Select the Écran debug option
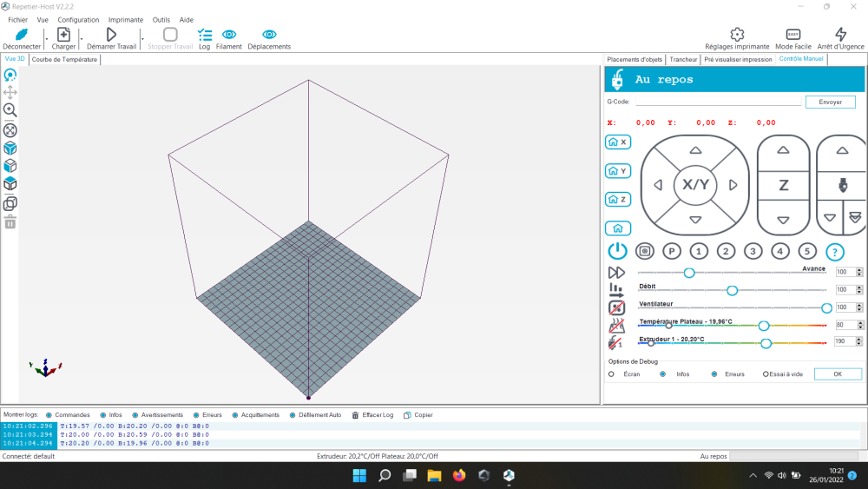The height and width of the screenshot is (489, 868). pos(611,374)
